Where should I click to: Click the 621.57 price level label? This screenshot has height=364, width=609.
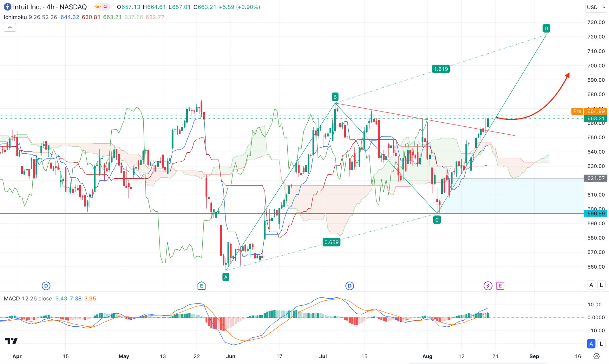pyautogui.click(x=595, y=178)
